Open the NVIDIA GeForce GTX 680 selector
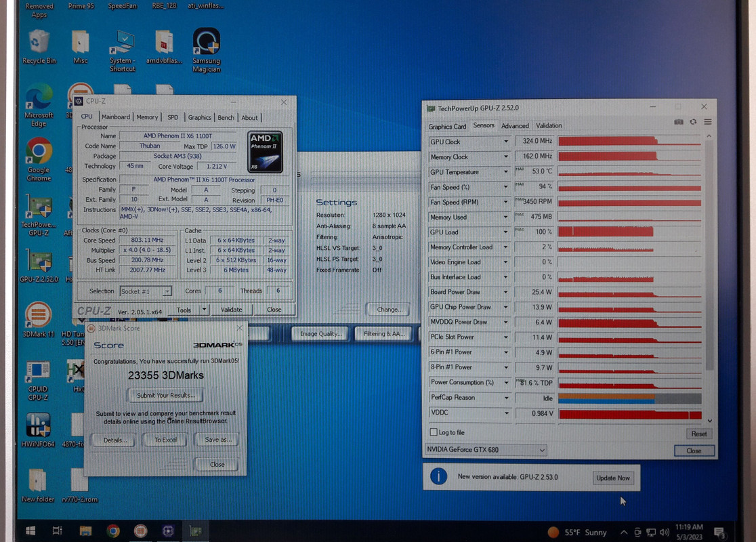Screen dimensions: 756x542 coord(486,449)
